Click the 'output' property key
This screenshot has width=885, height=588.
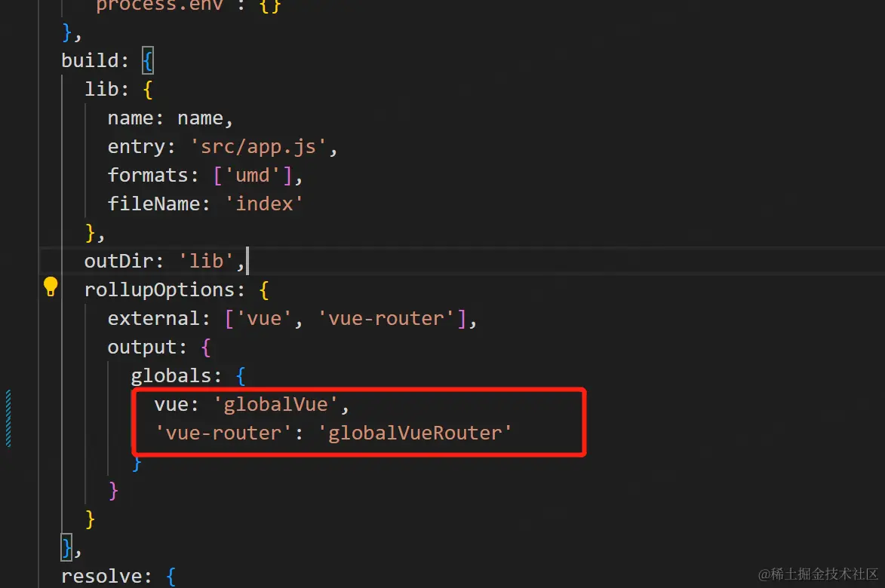coord(143,348)
